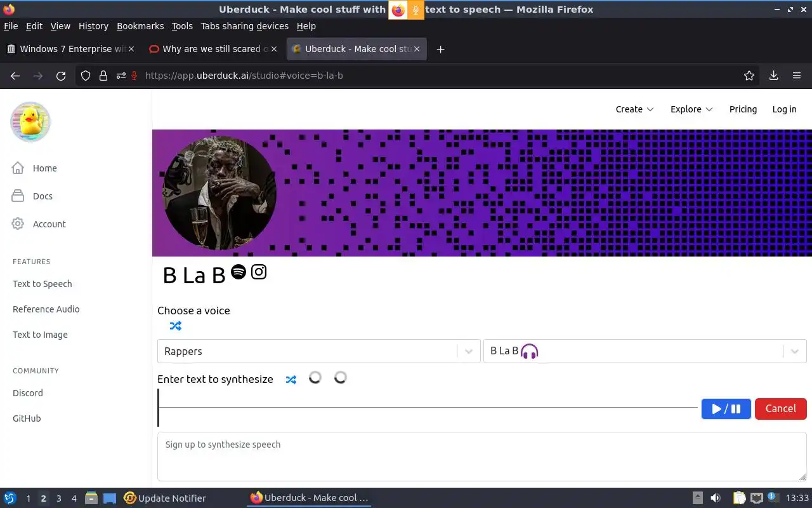Screen dimensions: 812x508
Task: Click the red microphone permission icon in the address bar
Action: point(134,76)
